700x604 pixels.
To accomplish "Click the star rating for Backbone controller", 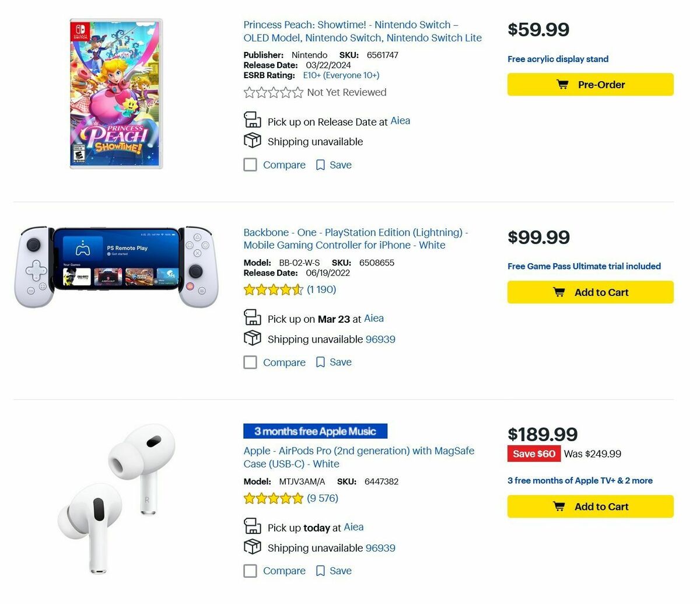I will tap(273, 289).
